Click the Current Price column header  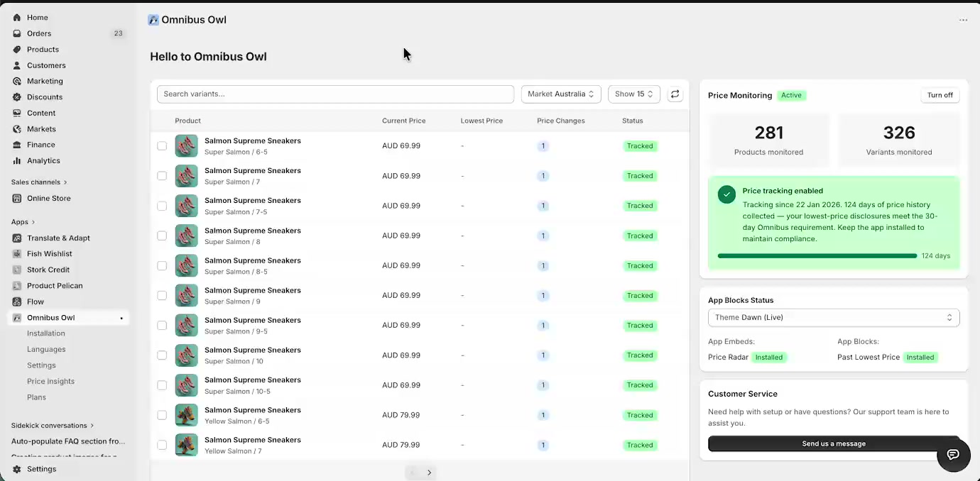point(404,121)
